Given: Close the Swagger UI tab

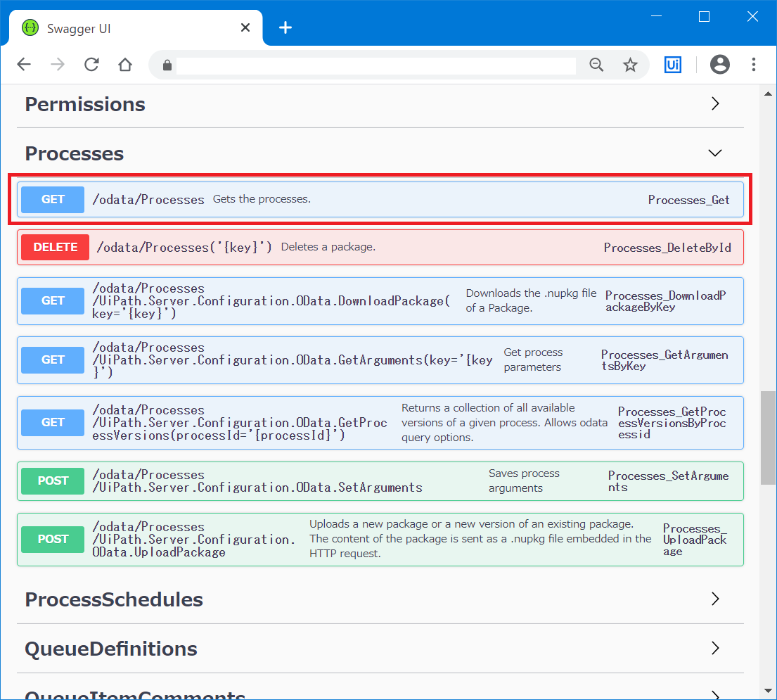Looking at the screenshot, I should (x=245, y=27).
